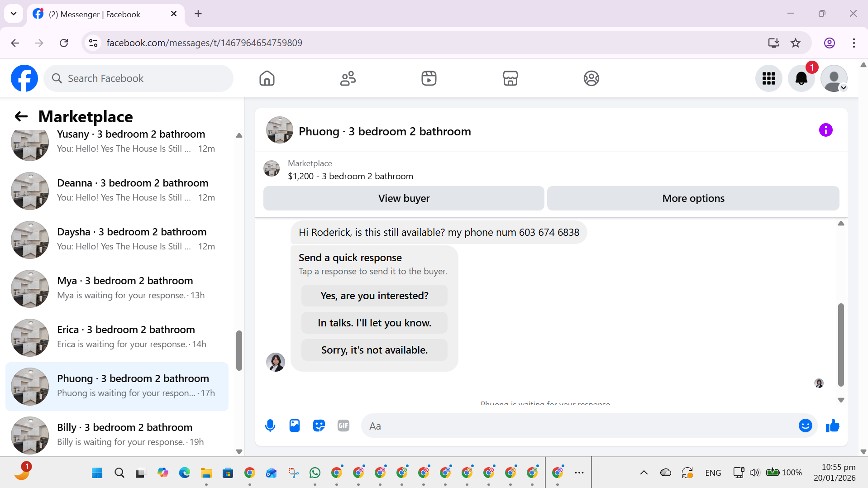Click the conversation list scrollbar thumb
The height and width of the screenshot is (488, 868).
click(239, 350)
